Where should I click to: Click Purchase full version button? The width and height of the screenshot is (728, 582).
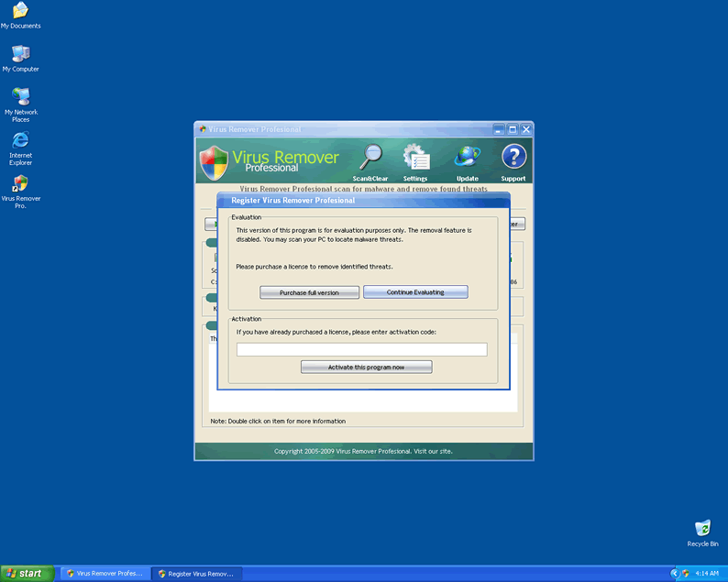pyautogui.click(x=309, y=292)
